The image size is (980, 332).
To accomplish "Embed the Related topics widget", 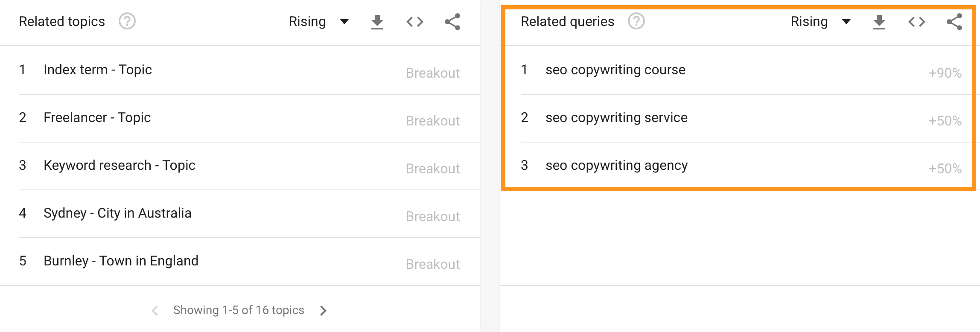I will coord(414,22).
